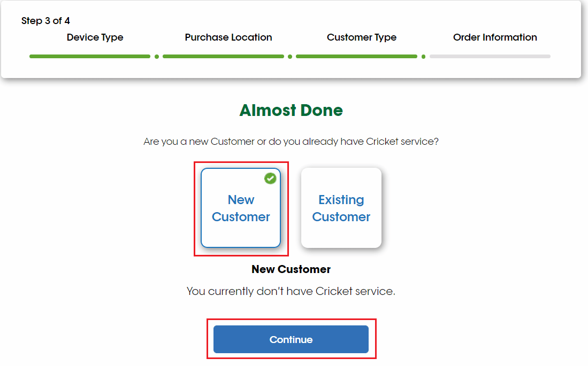Click the new or existing customer question text
Viewport: 588px width, 366px height.
(291, 142)
